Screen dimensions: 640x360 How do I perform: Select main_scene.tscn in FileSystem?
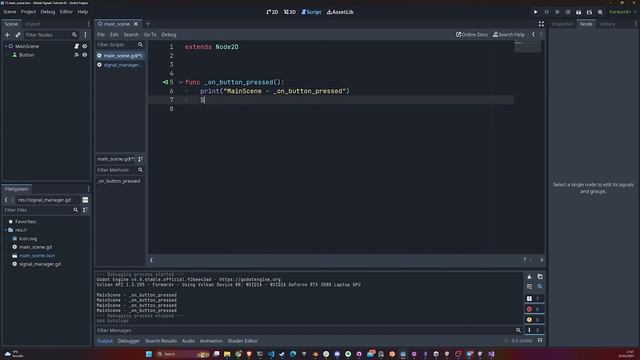[37, 256]
